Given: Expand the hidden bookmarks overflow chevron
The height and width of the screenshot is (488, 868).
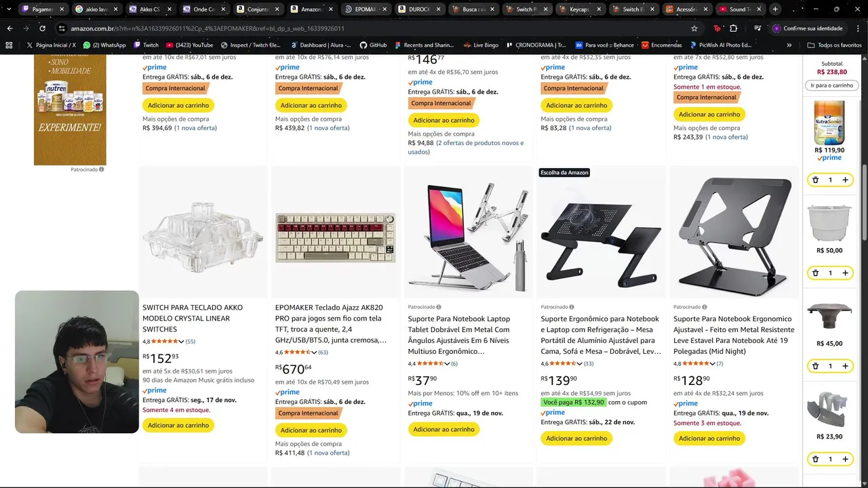Looking at the screenshot, I should (789, 45).
